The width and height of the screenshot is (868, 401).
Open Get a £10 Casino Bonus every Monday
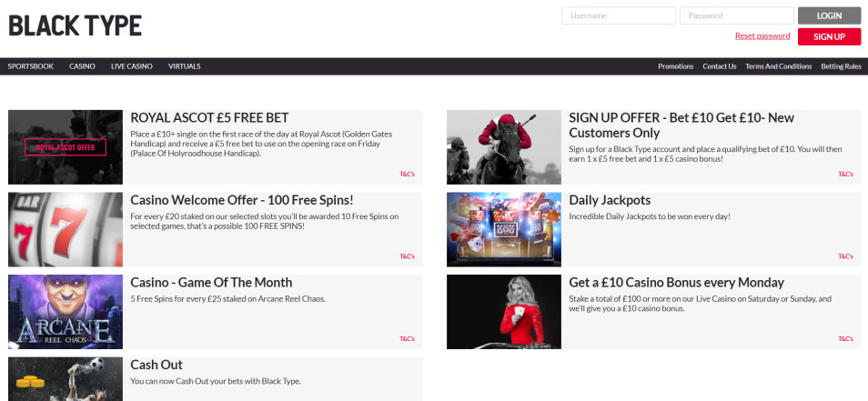(676, 283)
